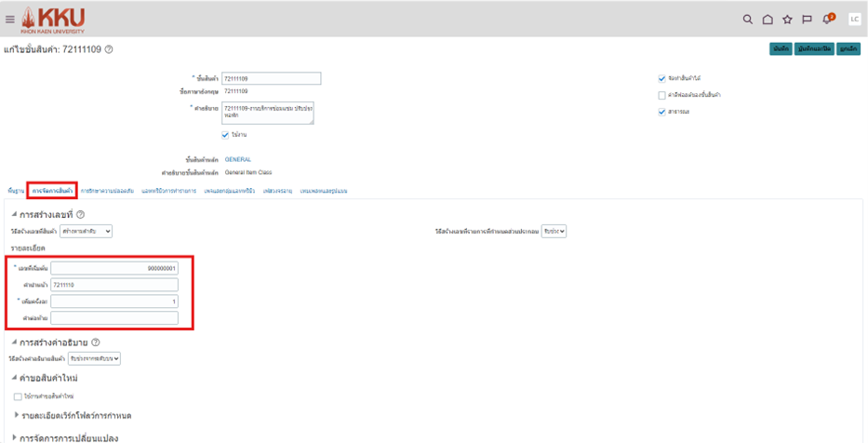Select the การจัดการสินค้า tab
The width and height of the screenshot is (868, 443).
pyautogui.click(x=52, y=191)
